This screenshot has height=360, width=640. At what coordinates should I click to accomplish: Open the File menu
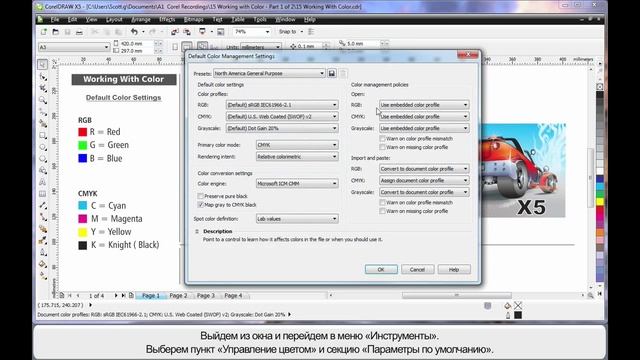pyautogui.click(x=55, y=20)
